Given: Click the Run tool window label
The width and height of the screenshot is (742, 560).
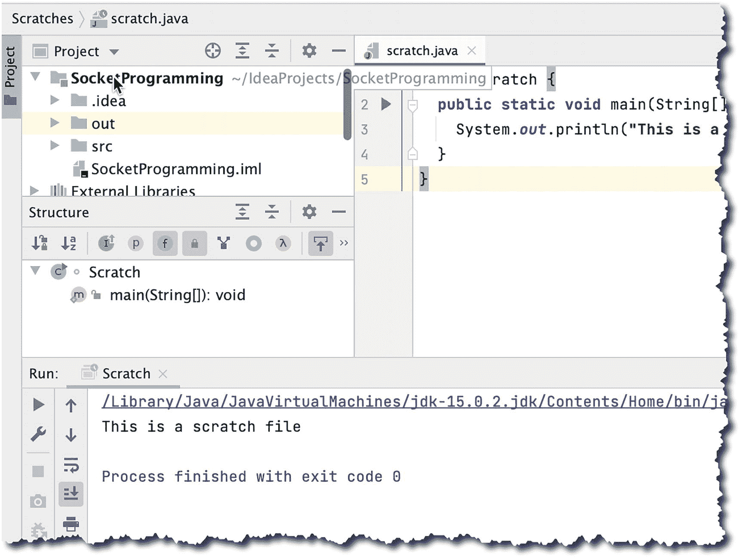Looking at the screenshot, I should (x=44, y=373).
